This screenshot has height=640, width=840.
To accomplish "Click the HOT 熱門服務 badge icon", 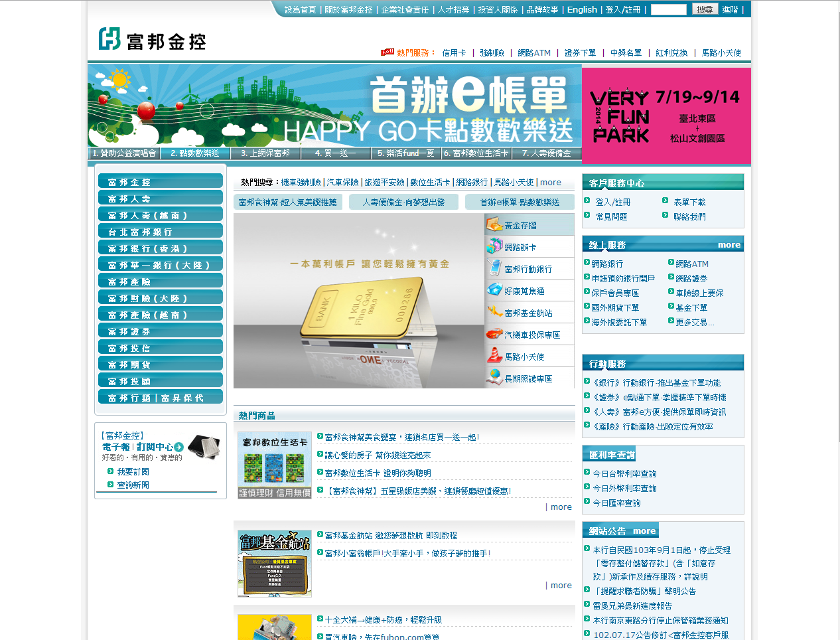I will pos(387,52).
